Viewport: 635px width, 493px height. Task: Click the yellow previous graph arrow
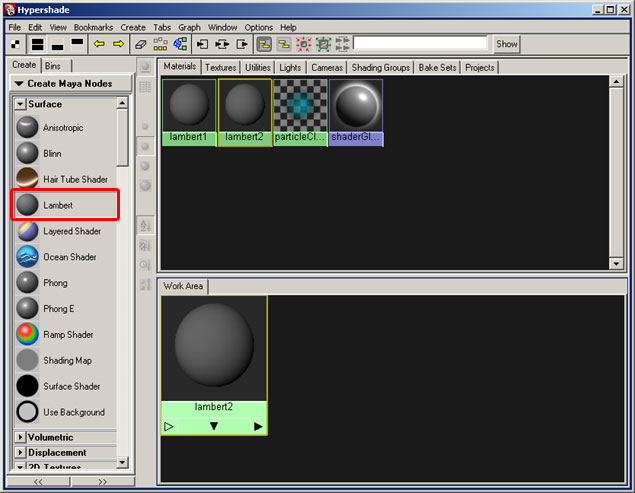99,44
